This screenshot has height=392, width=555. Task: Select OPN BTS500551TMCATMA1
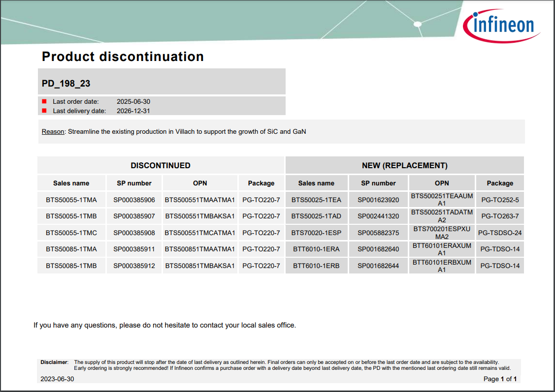click(x=200, y=233)
